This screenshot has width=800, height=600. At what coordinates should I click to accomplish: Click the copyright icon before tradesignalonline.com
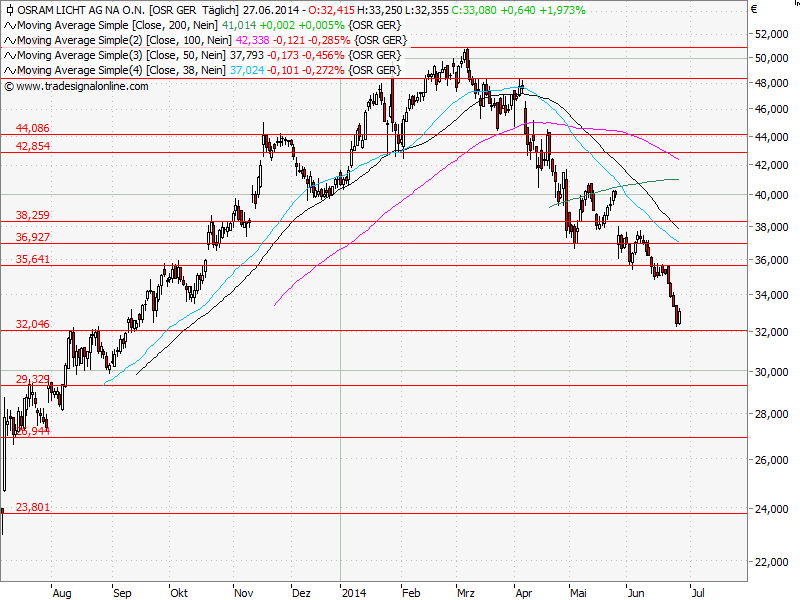[9, 85]
